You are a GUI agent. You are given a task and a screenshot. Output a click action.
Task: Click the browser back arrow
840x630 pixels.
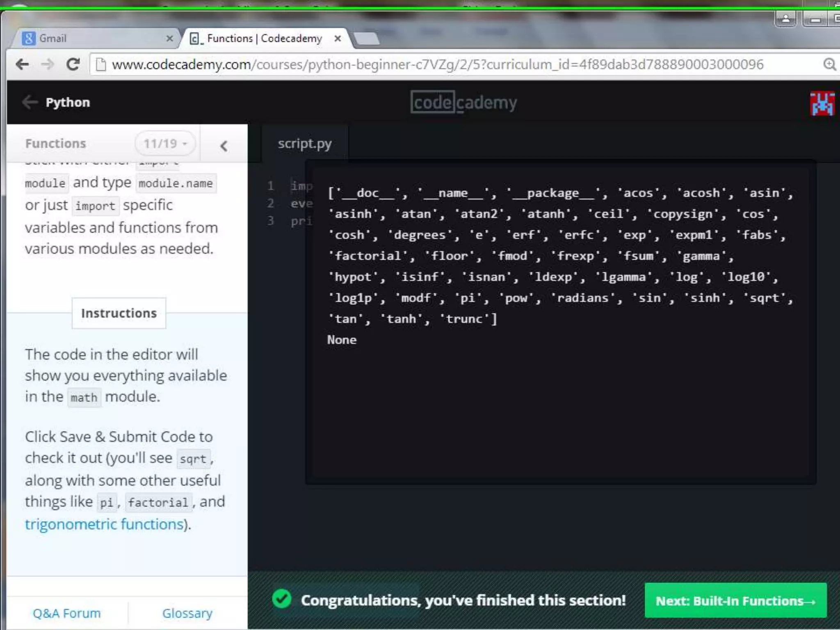click(22, 64)
